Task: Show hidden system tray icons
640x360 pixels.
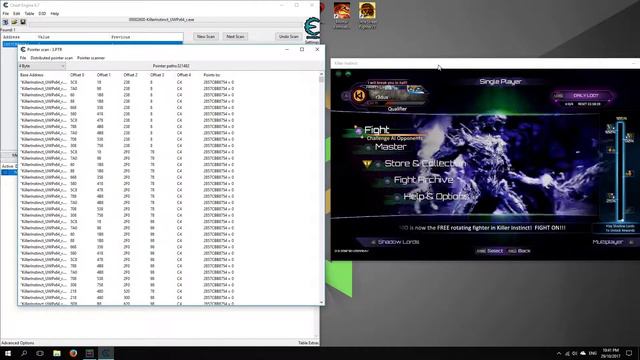Action: point(558,353)
